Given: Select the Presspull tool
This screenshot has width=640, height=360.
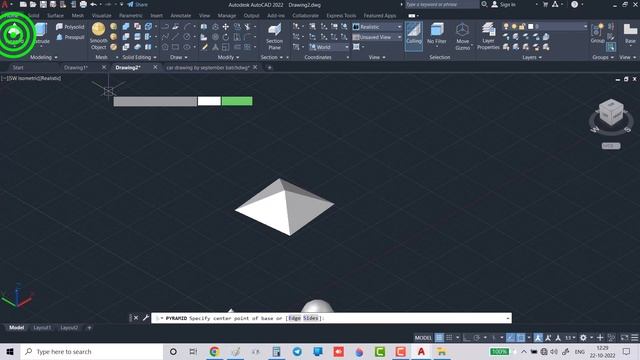Looking at the screenshot, I should (x=70, y=37).
